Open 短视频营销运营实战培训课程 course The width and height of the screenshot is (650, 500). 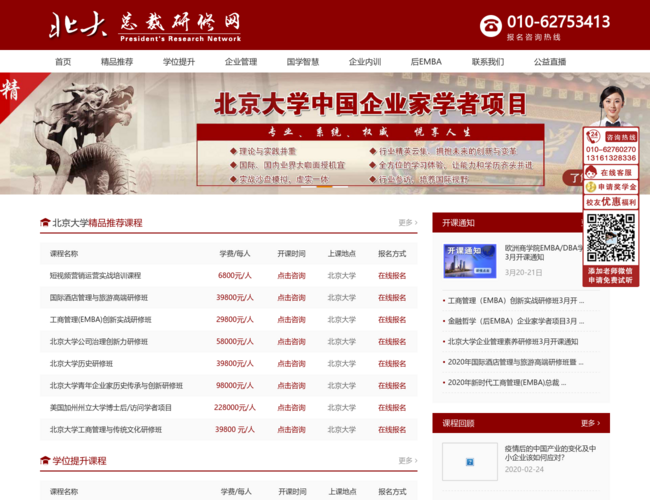tap(95, 276)
